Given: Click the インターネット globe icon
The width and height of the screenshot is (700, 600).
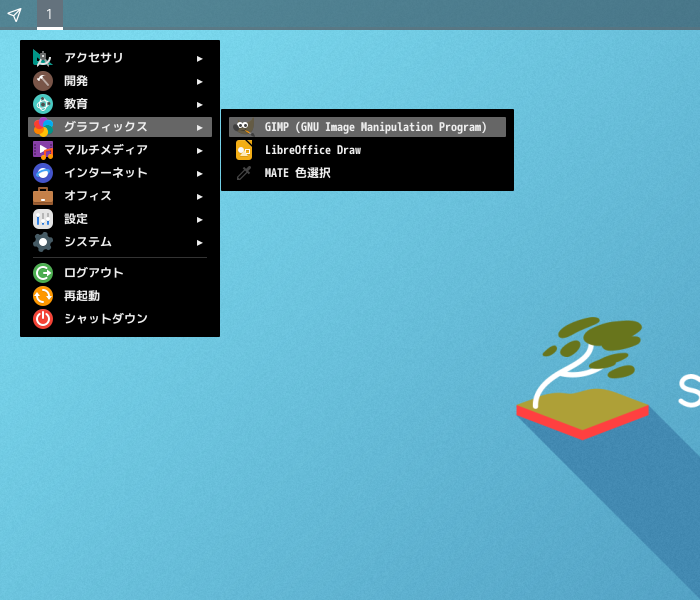Looking at the screenshot, I should coord(43,173).
